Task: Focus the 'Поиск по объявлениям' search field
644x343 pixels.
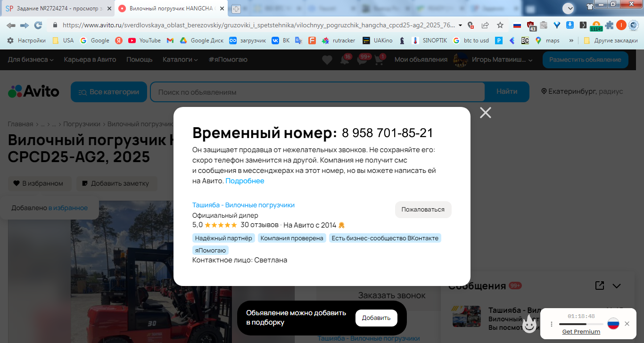Action: 317,92
